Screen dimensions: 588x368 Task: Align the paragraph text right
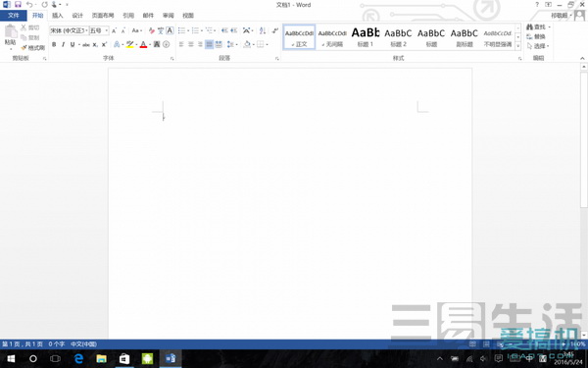point(200,44)
